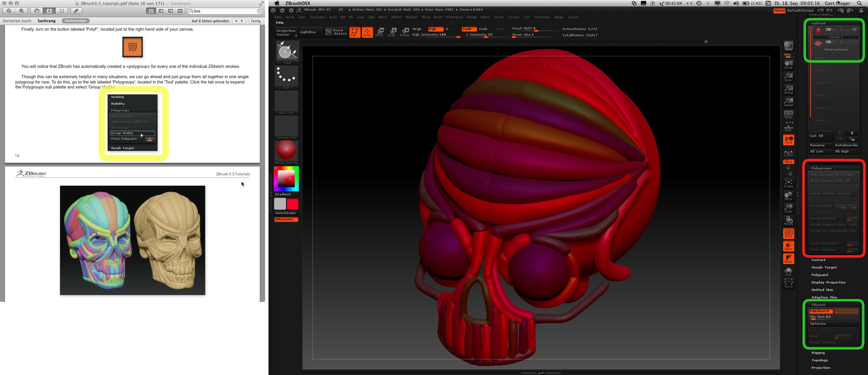Click the Rotate view icon in right shelf

point(788,221)
